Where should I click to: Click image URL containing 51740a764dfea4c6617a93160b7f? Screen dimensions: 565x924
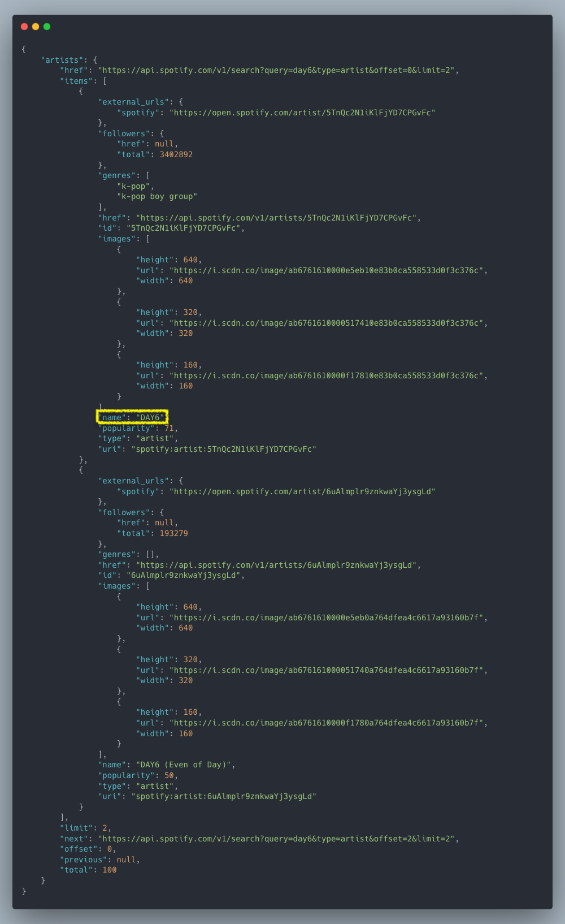click(327, 670)
